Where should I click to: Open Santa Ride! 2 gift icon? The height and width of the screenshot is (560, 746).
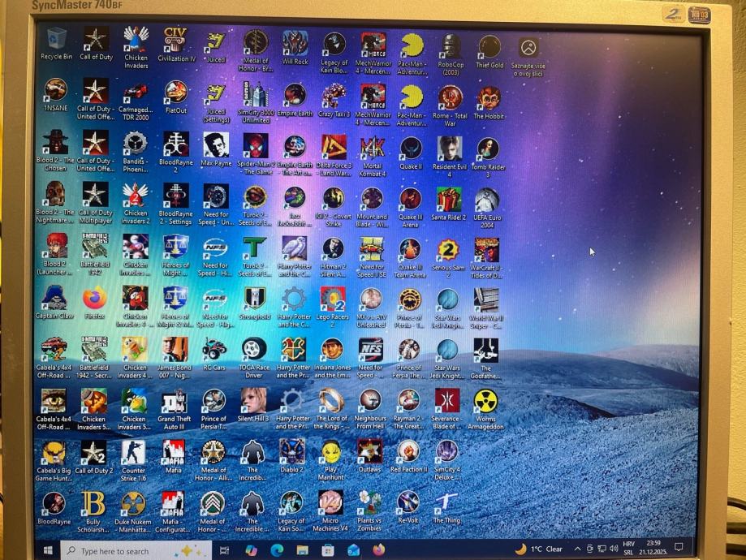point(448,203)
